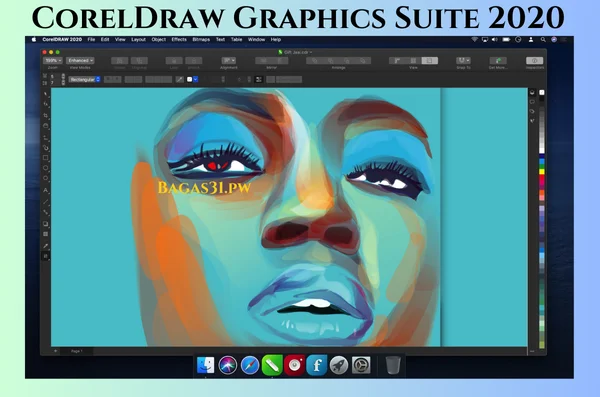Toggle the right Mirror button
Viewport: 600px width, 397px height.
tap(280, 60)
